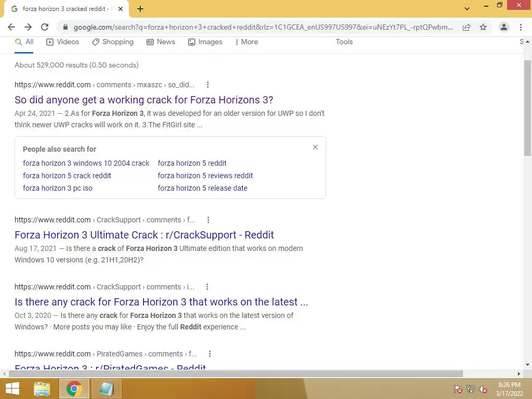Image resolution: width=532 pixels, height=399 pixels.
Task: Search 'forza horizon 5 release date'
Action: tap(203, 188)
